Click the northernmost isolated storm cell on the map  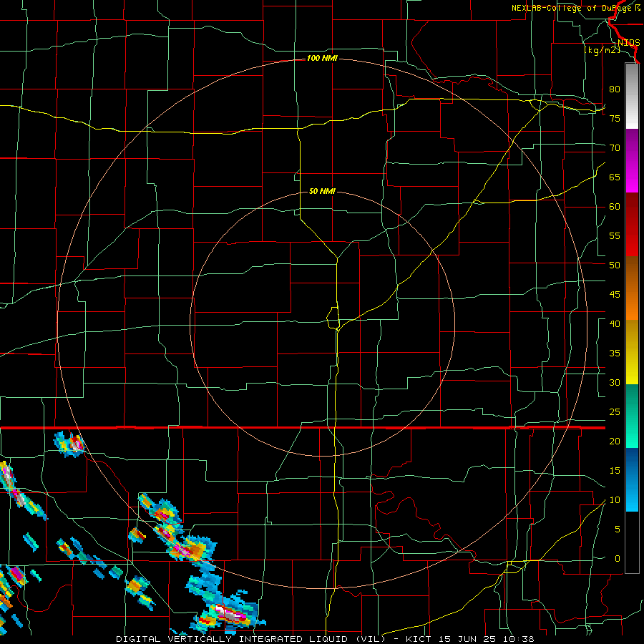70,444
